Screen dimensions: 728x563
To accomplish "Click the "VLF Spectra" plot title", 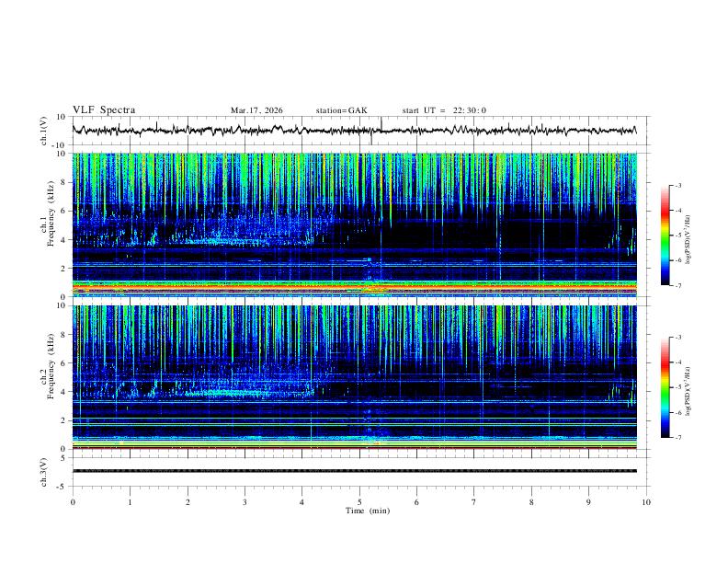I will click(x=104, y=110).
